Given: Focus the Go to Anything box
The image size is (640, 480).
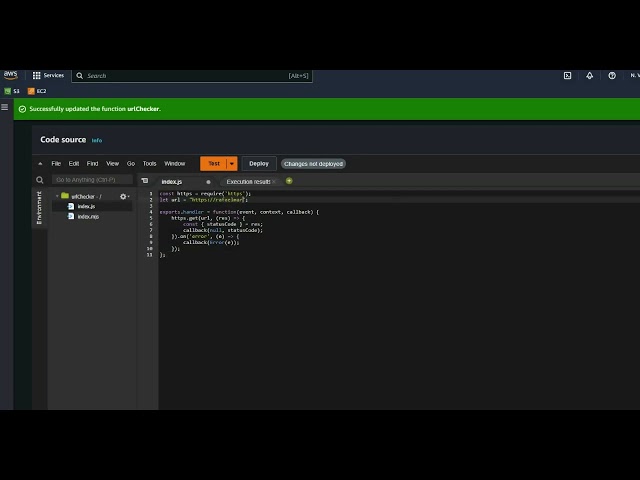Looking at the screenshot, I should click(92, 180).
